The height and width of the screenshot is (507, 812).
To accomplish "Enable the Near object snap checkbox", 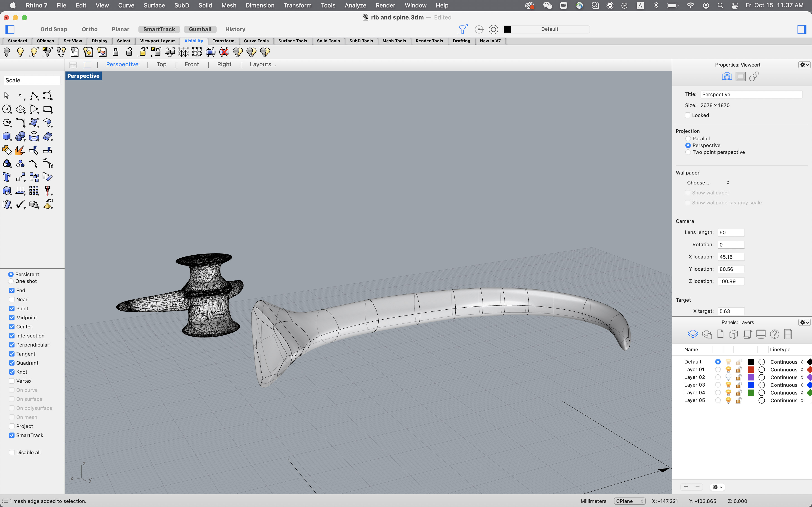I will [x=12, y=299].
